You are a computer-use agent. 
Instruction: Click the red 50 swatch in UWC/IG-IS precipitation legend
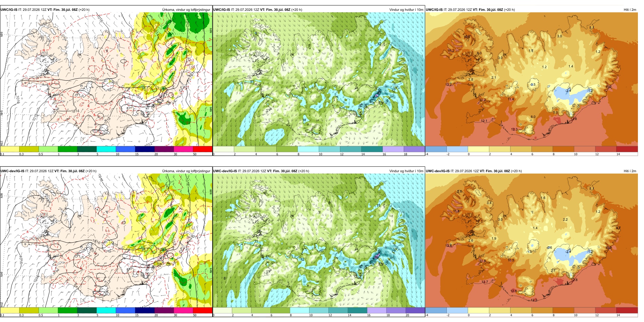click(203, 149)
